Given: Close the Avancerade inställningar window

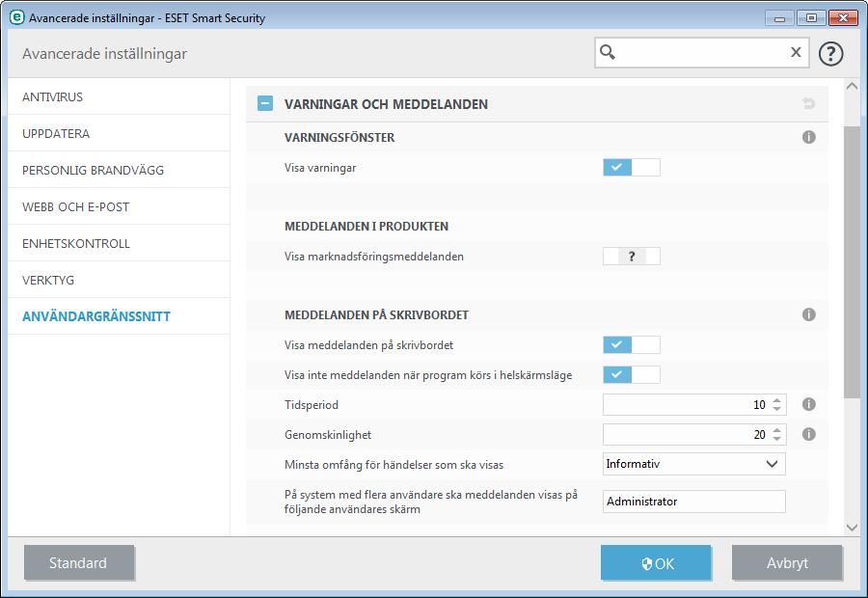Looking at the screenshot, I should 843,18.
